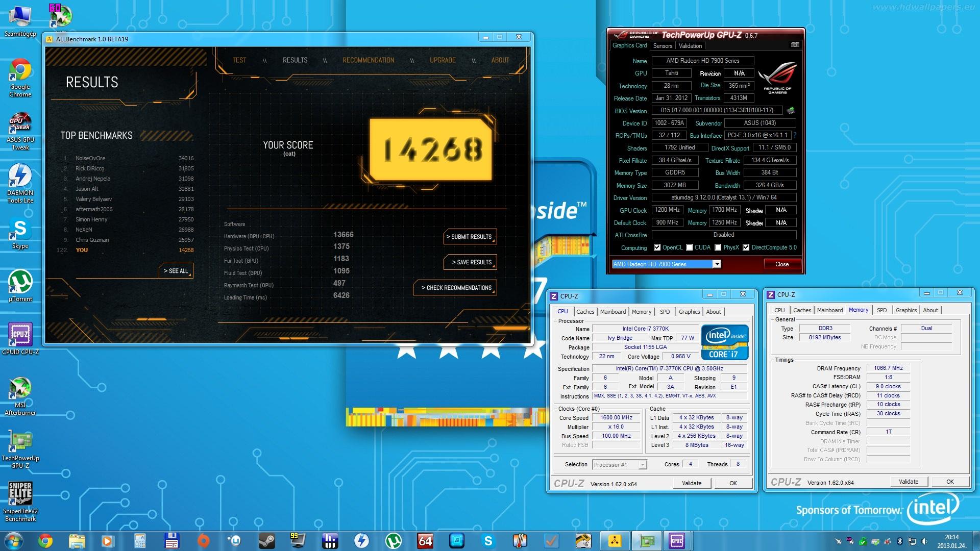Image resolution: width=980 pixels, height=551 pixels.
Task: Open RECOMMENDATION tab in ALLBenchmark
Action: point(368,60)
